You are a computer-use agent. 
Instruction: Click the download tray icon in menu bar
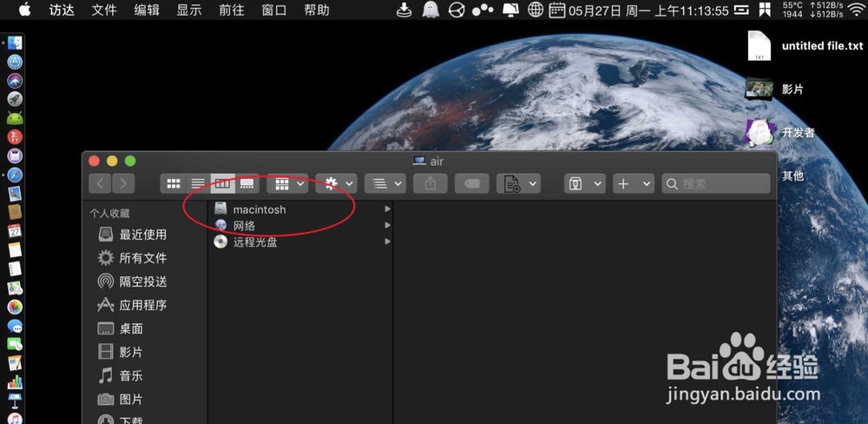404,10
